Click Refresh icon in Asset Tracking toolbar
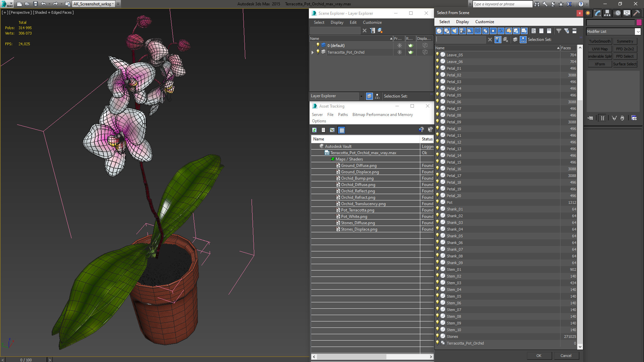Image resolution: width=644 pixels, height=362 pixels. point(314,130)
